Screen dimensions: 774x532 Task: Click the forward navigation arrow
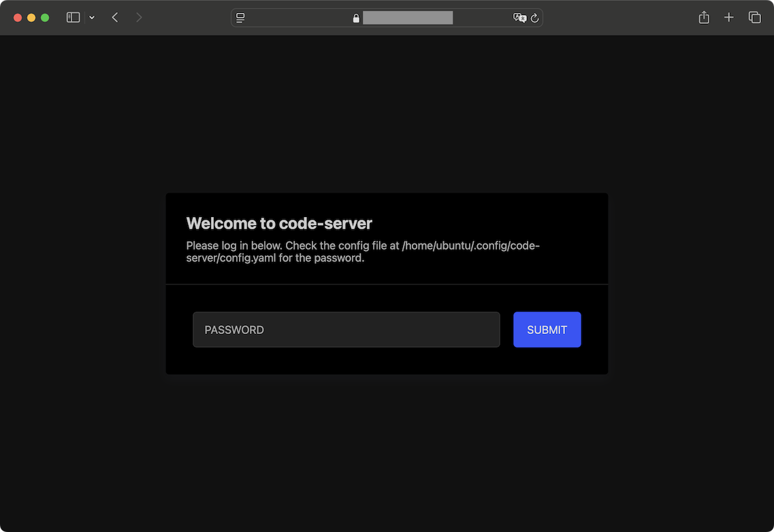click(139, 18)
